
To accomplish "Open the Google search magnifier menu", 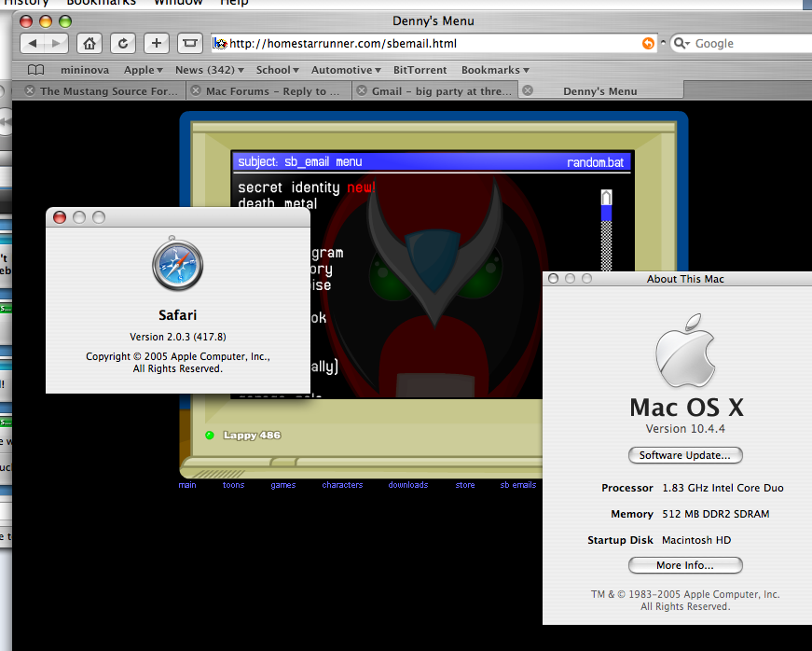I will point(681,44).
